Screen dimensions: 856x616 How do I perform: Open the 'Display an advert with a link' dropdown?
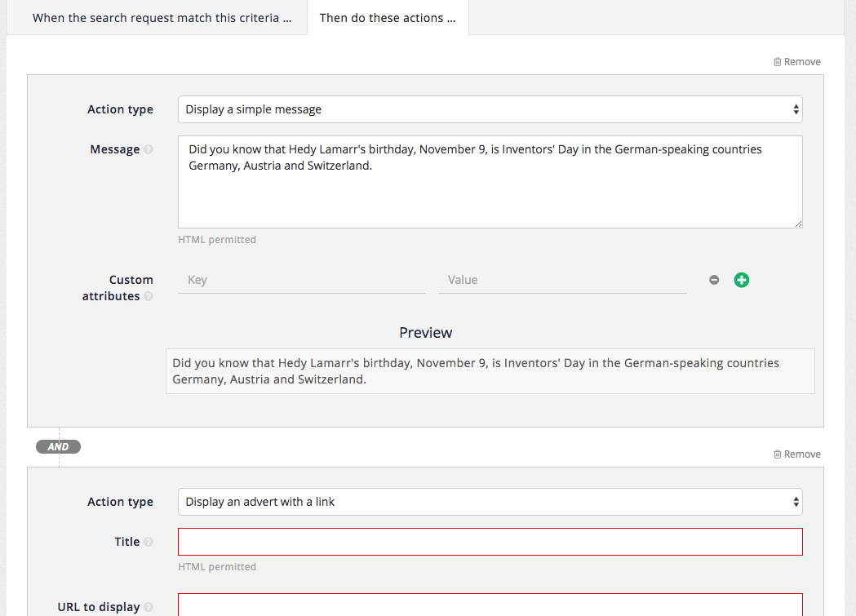click(x=490, y=502)
